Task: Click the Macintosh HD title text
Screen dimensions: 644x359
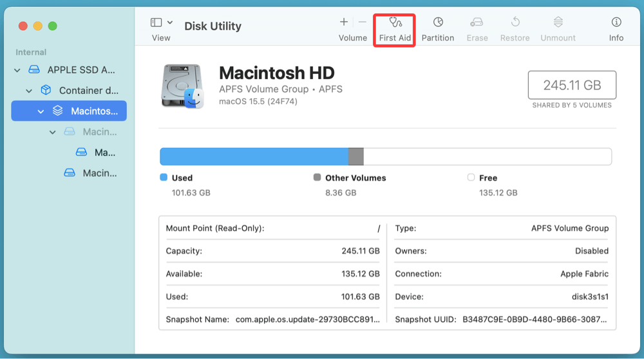Action: (x=277, y=73)
